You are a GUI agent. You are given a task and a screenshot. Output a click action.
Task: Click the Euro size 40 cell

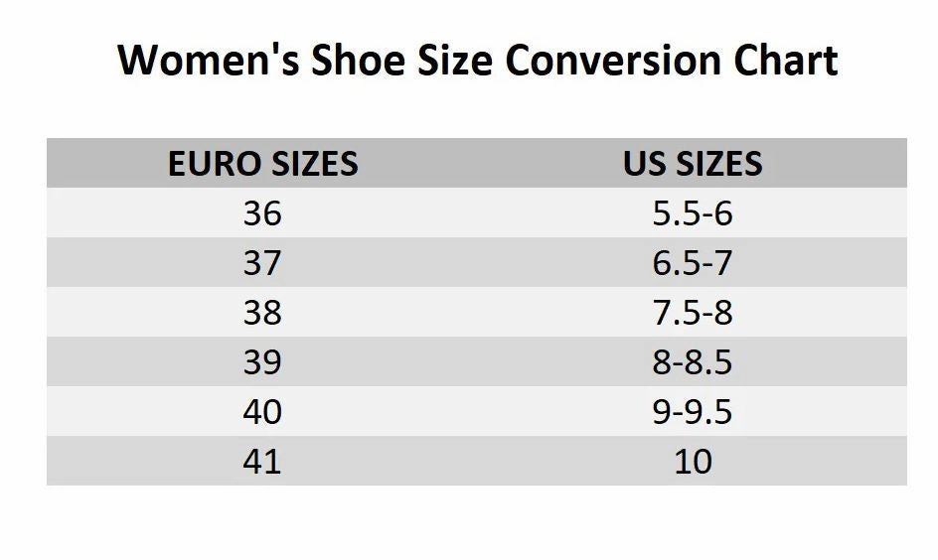point(262,412)
